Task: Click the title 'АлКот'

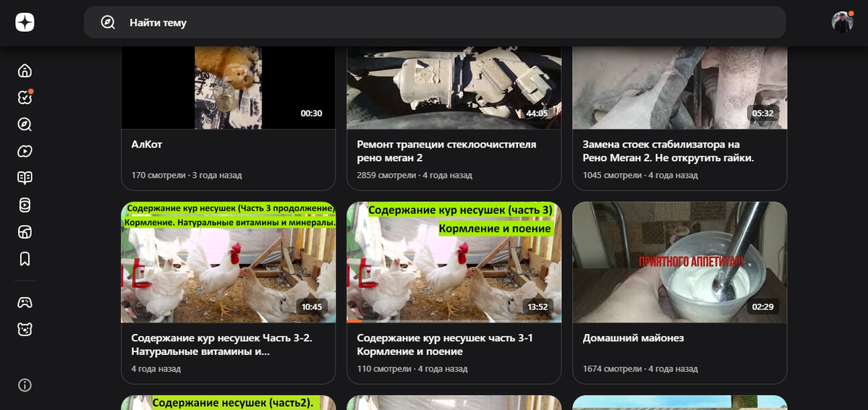Action: pos(147,145)
